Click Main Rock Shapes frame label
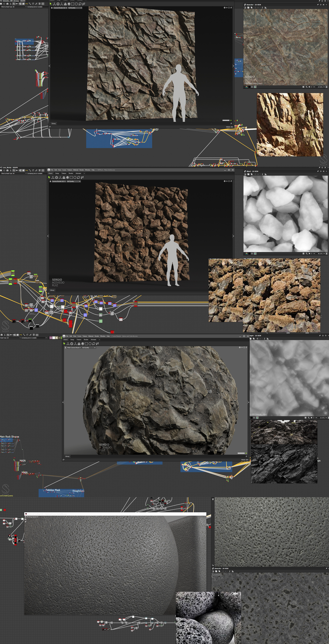Image resolution: width=329 pixels, height=644 pixels. pyautogui.click(x=9, y=436)
